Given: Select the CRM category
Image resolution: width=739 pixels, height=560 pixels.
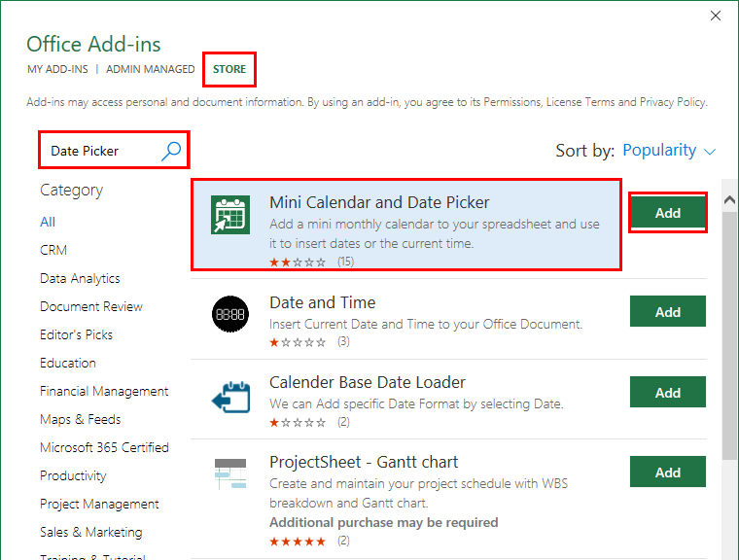Looking at the screenshot, I should (53, 250).
